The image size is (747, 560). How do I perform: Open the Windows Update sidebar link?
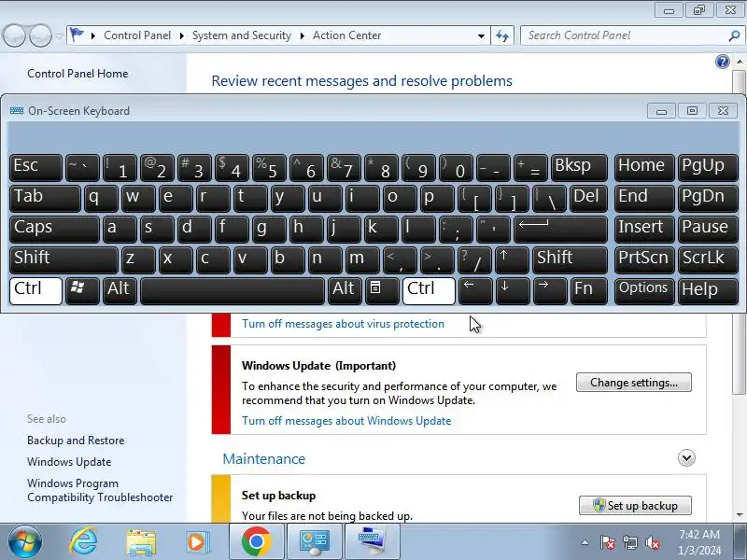click(x=69, y=462)
